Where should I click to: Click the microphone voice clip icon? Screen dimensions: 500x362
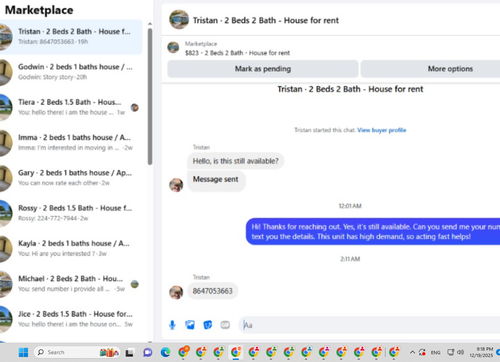172,325
